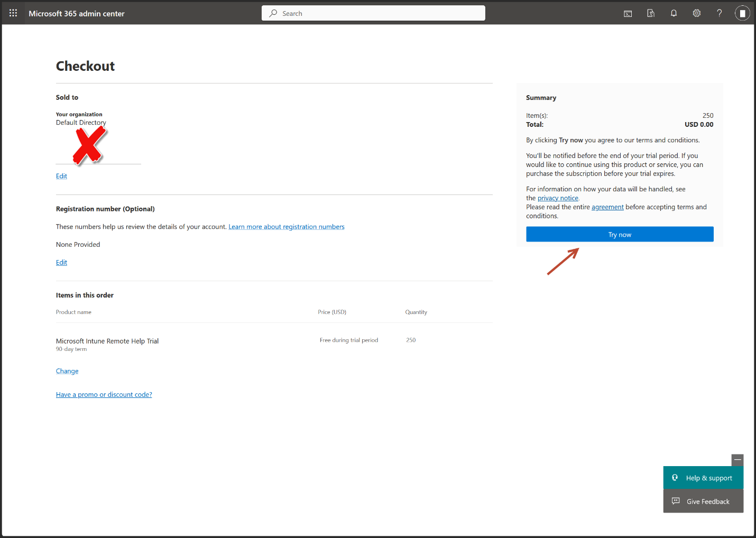The height and width of the screenshot is (538, 756).
Task: Click the Microsoft 365 admin center title
Action: 77,14
